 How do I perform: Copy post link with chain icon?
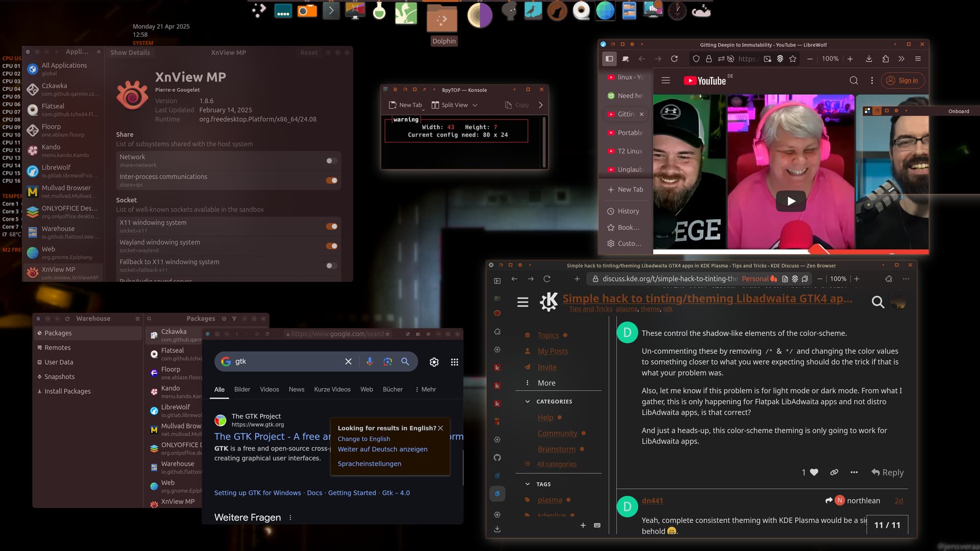click(834, 472)
